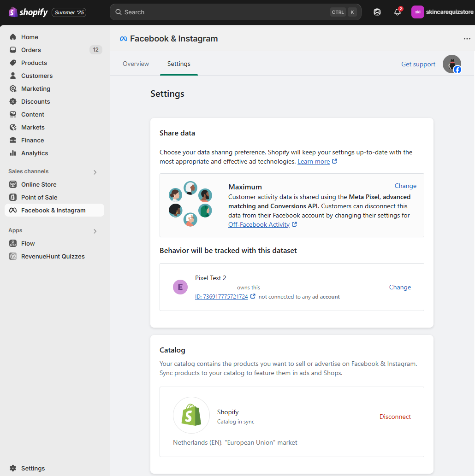Click the Marketing target icon

(13, 88)
